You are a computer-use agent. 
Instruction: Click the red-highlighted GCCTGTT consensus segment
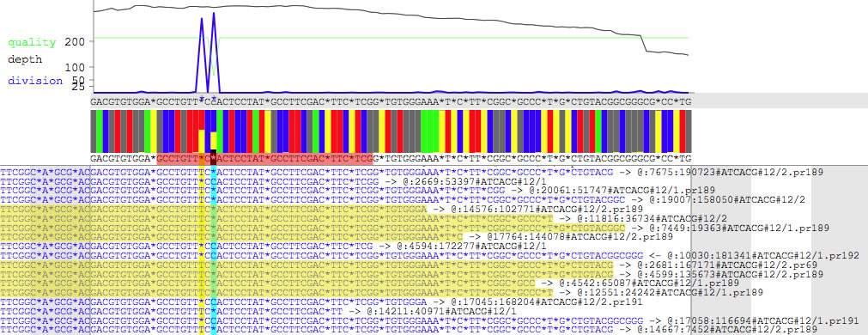point(177,159)
